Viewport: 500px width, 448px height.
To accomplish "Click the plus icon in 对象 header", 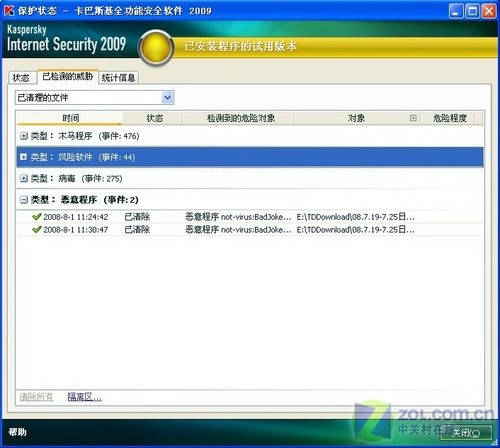I will pyautogui.click(x=413, y=118).
